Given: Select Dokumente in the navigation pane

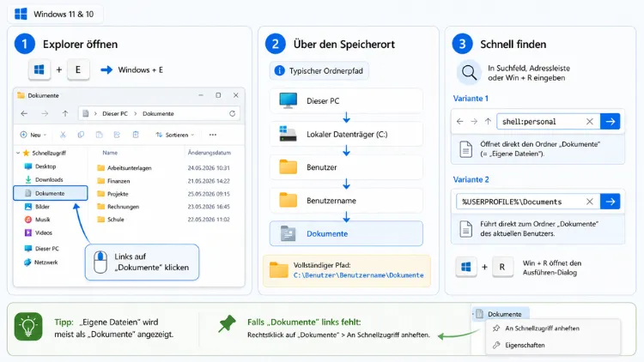Looking at the screenshot, I should 51,193.
